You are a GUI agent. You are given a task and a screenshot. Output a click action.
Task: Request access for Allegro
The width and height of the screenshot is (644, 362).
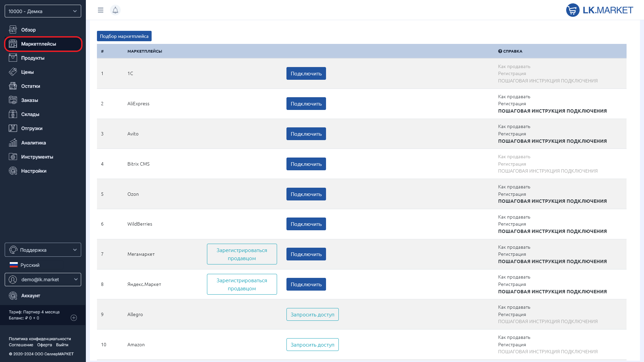point(312,314)
